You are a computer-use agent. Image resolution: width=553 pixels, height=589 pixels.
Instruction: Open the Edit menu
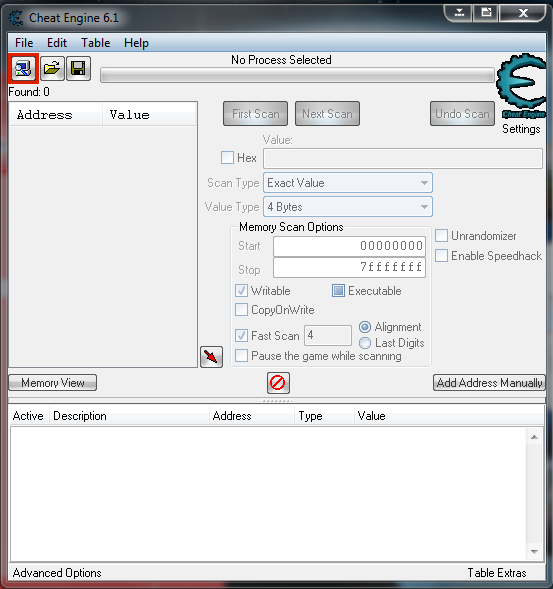pyautogui.click(x=57, y=43)
